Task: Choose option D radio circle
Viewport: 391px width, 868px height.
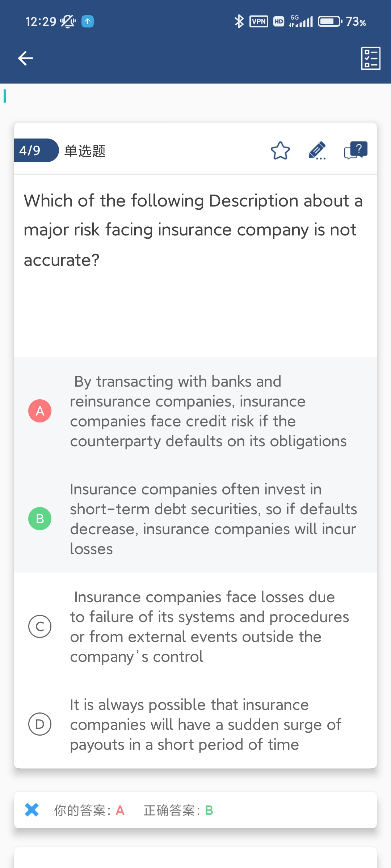Action: (x=40, y=724)
